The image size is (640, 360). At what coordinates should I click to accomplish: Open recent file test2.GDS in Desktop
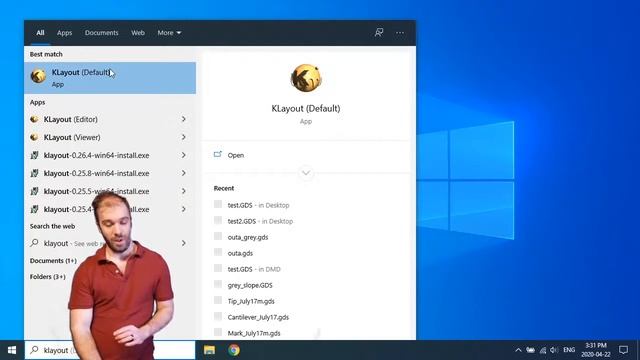(260, 221)
